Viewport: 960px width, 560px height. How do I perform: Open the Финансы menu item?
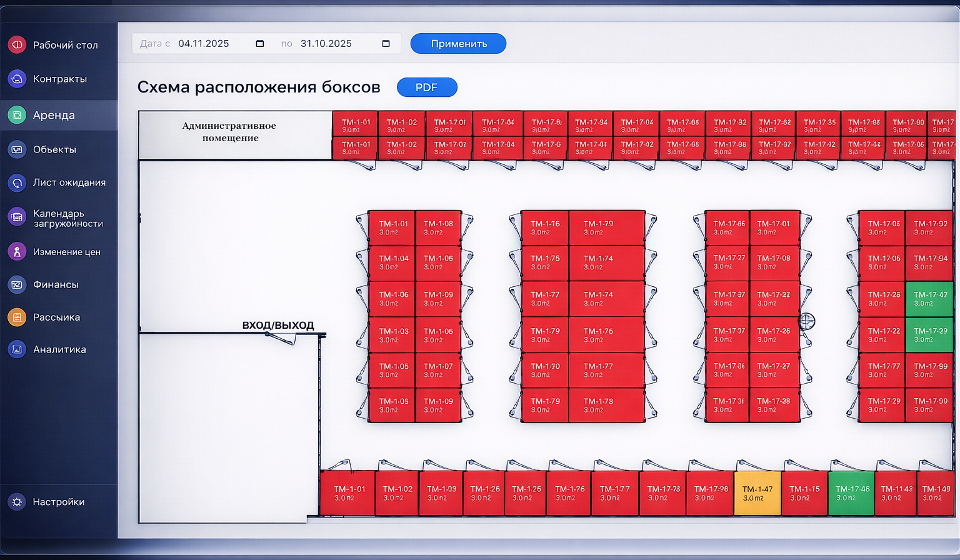point(59,284)
